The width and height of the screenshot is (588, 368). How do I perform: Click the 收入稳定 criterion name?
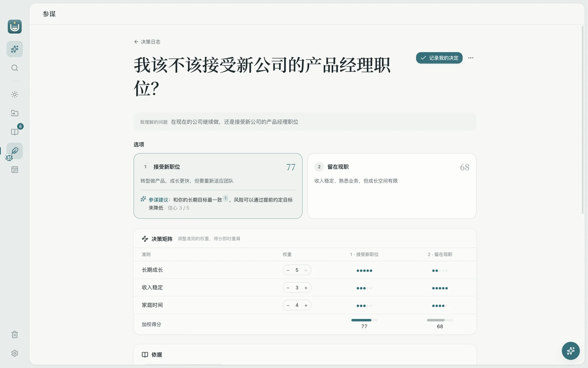[152, 288]
